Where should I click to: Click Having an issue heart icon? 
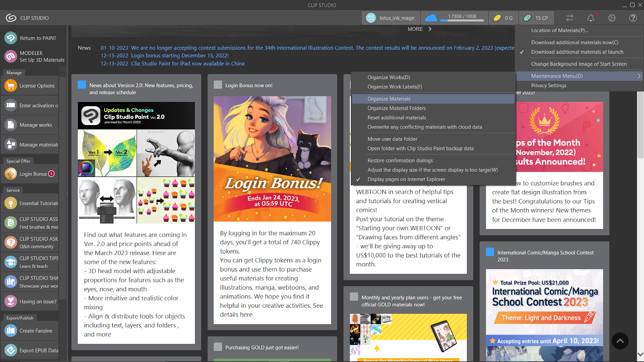pos(10,301)
